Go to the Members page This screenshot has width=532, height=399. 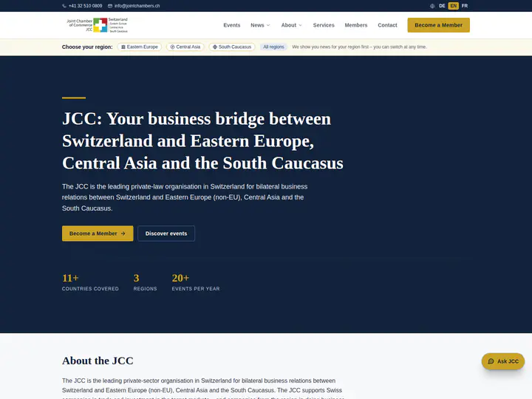coord(356,25)
